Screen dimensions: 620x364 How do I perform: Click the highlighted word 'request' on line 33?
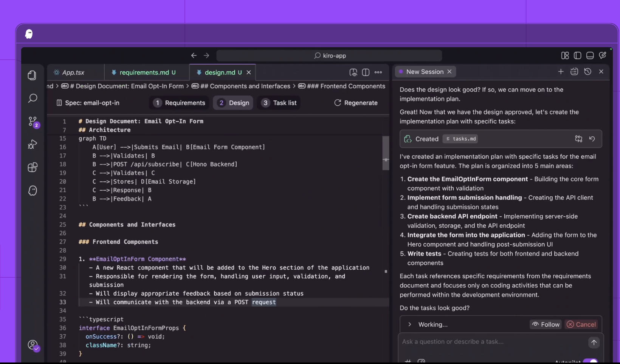pyautogui.click(x=264, y=302)
